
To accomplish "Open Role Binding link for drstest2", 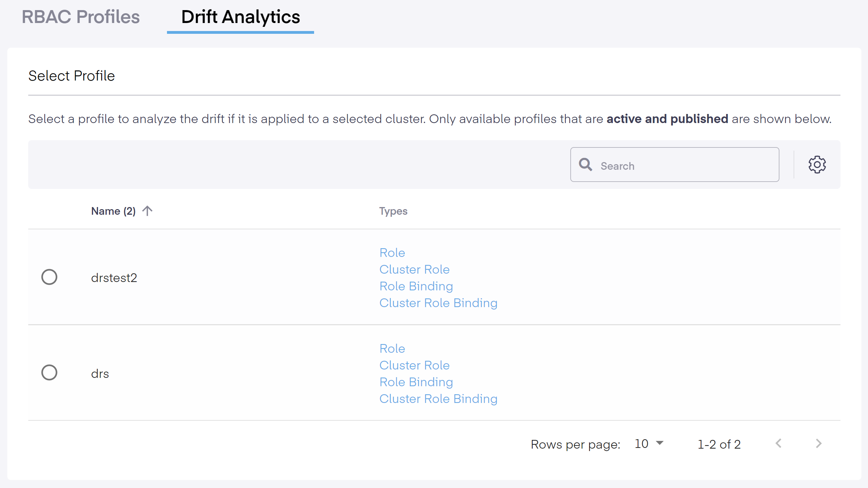I will coord(416,286).
